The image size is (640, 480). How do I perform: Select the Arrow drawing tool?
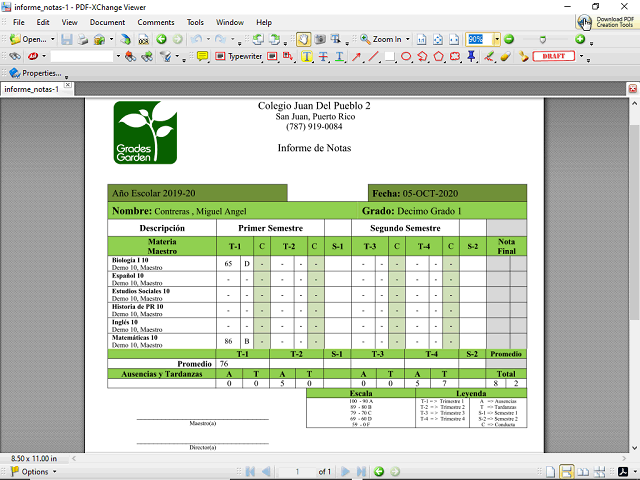coord(357,56)
